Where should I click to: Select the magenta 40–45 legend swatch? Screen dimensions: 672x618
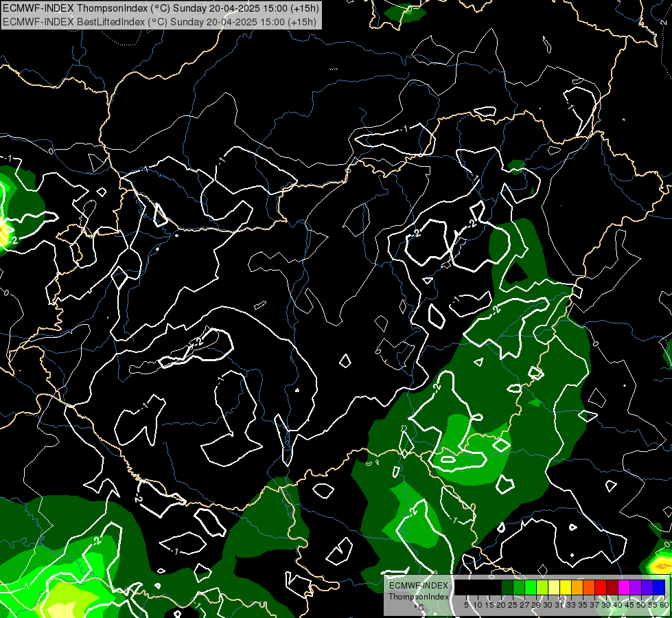pos(624,588)
